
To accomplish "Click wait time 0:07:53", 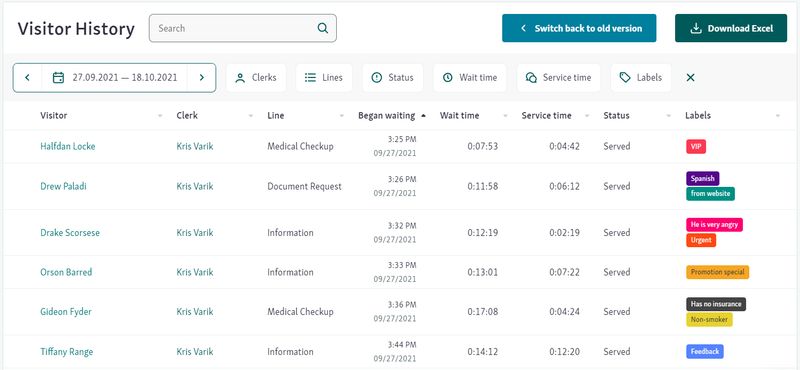I will click(483, 146).
